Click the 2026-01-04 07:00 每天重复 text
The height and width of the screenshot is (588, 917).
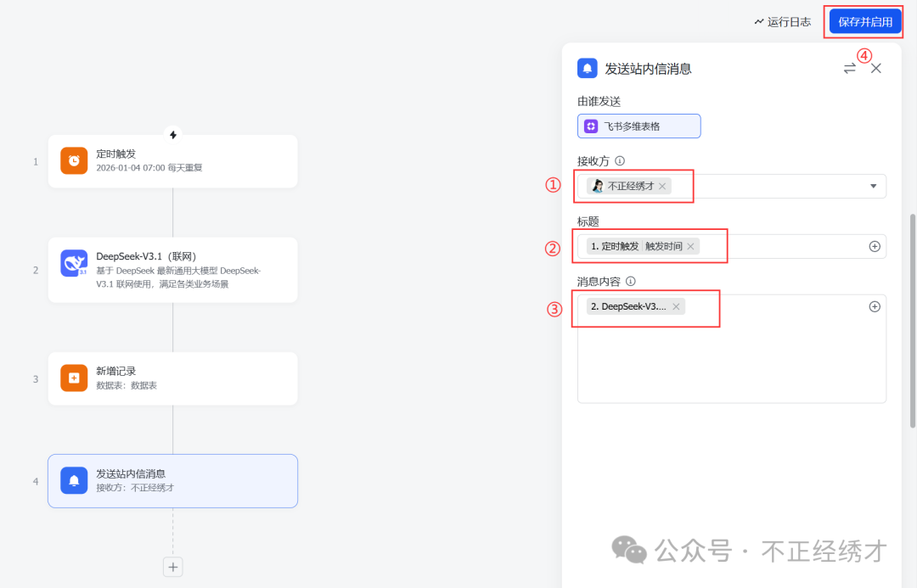[x=149, y=168]
